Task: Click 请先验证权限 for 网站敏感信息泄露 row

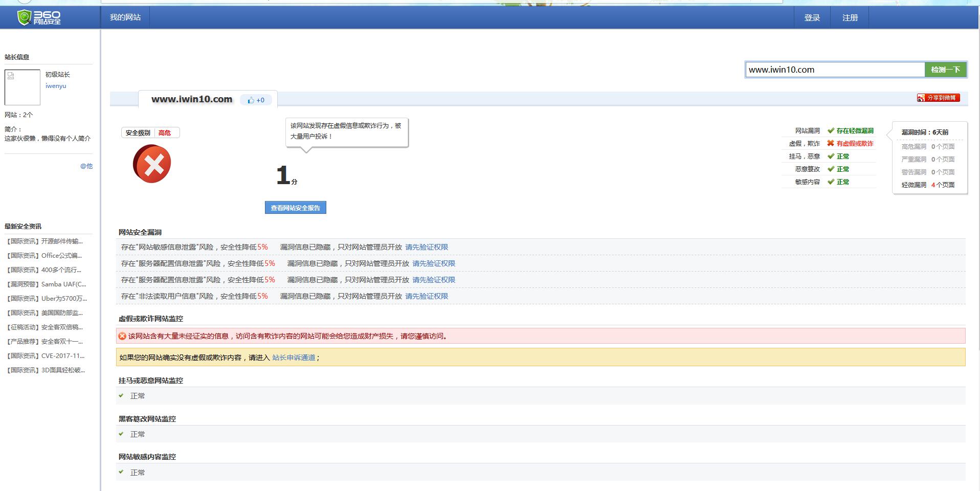Action: tap(427, 247)
